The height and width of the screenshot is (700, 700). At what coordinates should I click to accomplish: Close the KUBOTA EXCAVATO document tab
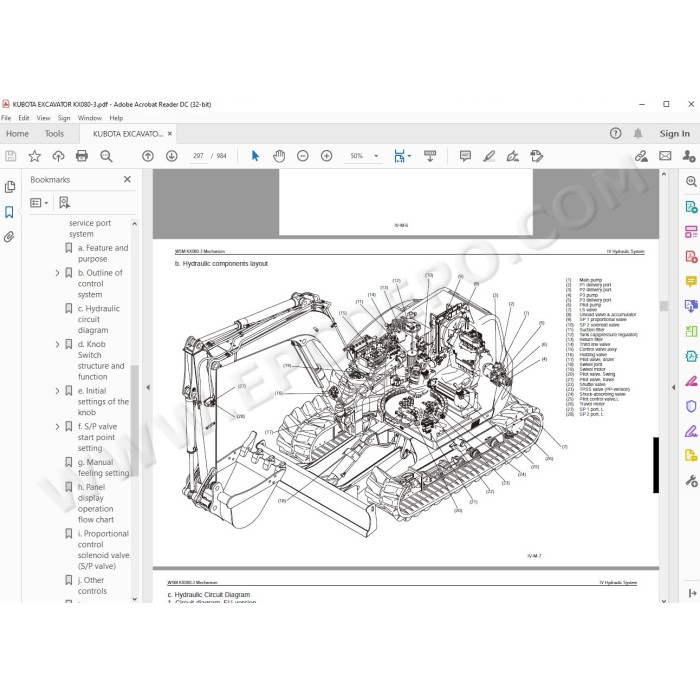(170, 133)
